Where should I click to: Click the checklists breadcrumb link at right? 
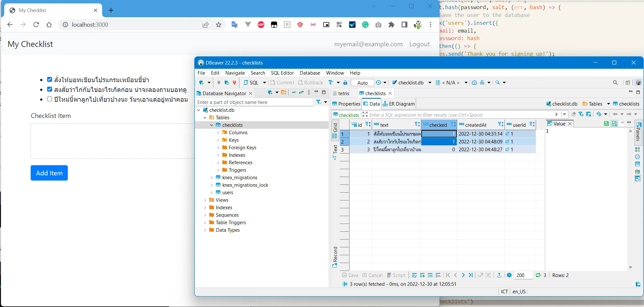(x=626, y=104)
